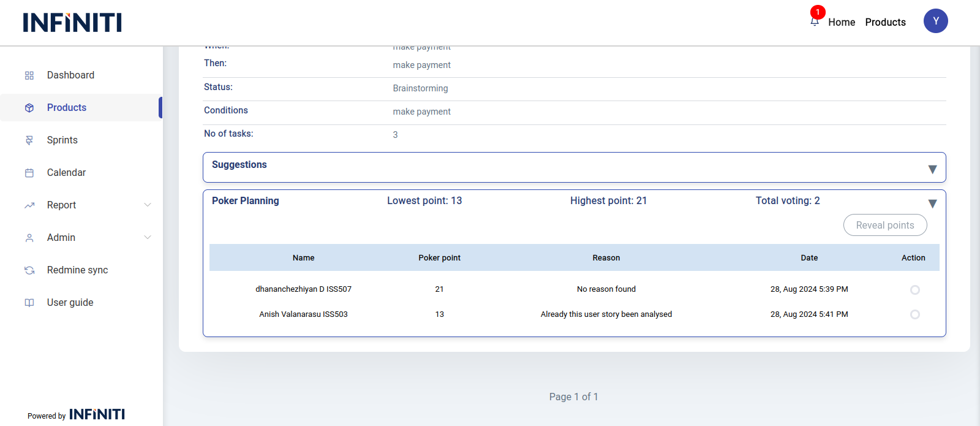Open notifications bell with red badge
The image size is (980, 426).
[815, 21]
